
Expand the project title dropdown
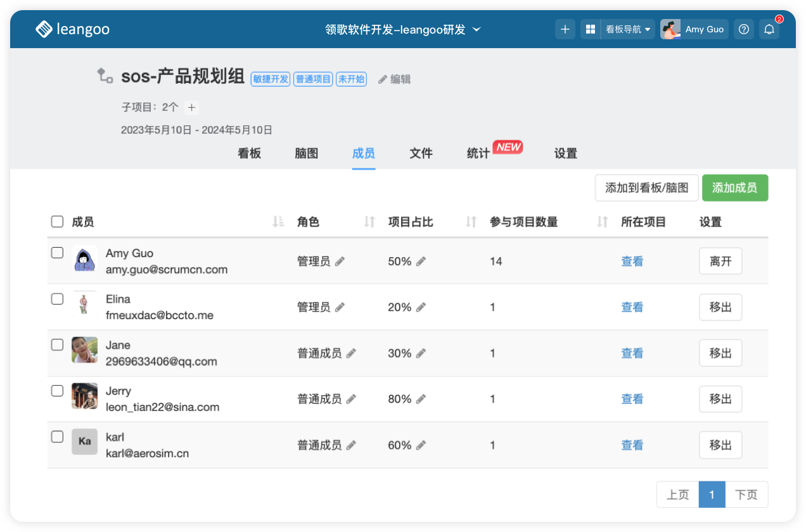pos(477,29)
